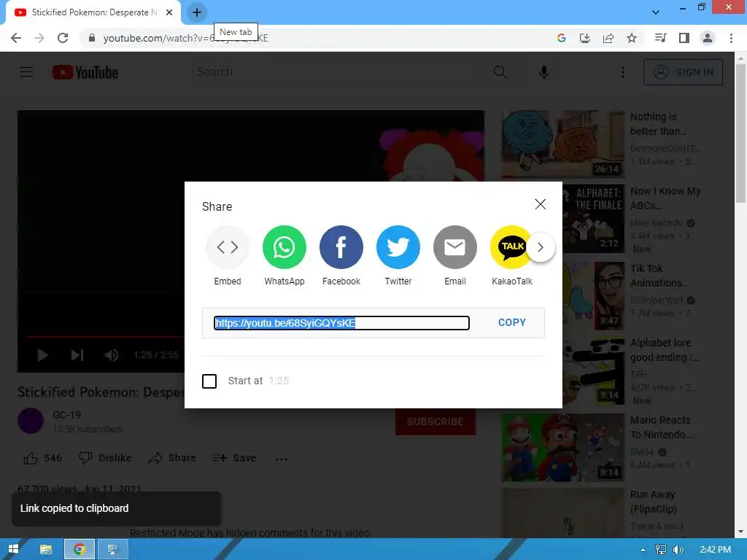The width and height of the screenshot is (747, 560).
Task: Click the Embed share option
Action: point(228,247)
